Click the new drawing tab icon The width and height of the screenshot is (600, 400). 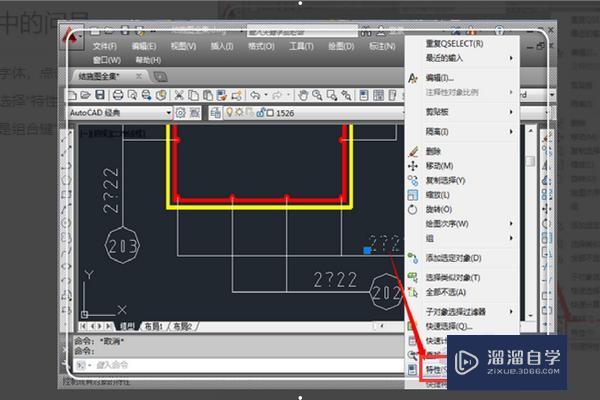[x=160, y=77]
